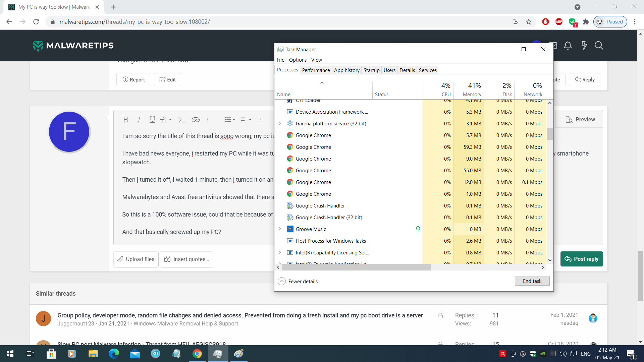This screenshot has height=362, width=644.
Task: Click the insert link icon in editor
Action: 196,120
